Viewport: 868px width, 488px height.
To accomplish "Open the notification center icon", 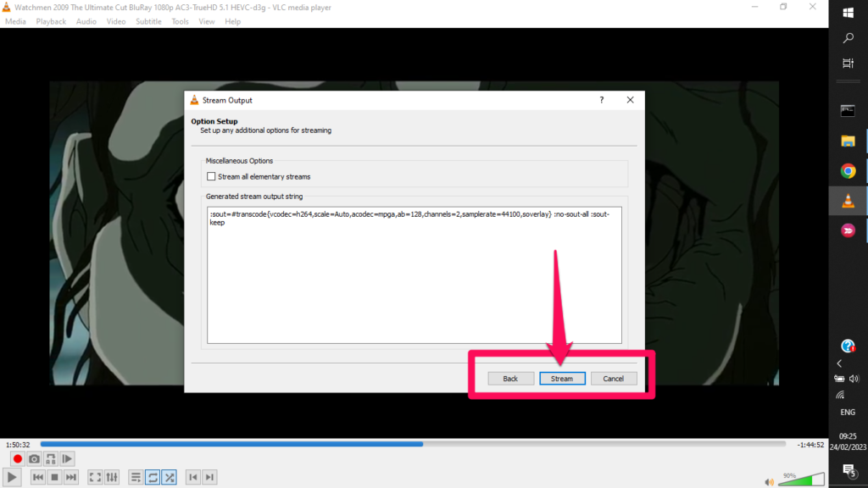I will [848, 471].
